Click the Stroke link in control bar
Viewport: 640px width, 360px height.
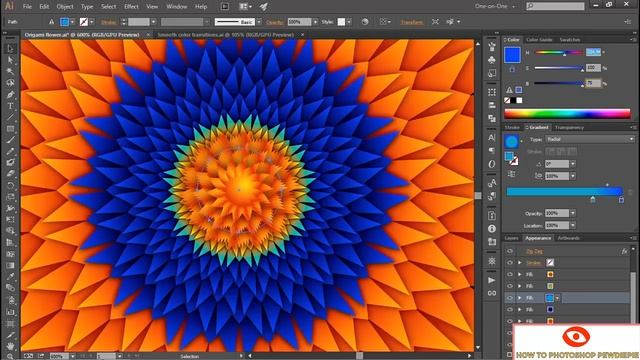pyautogui.click(x=108, y=22)
